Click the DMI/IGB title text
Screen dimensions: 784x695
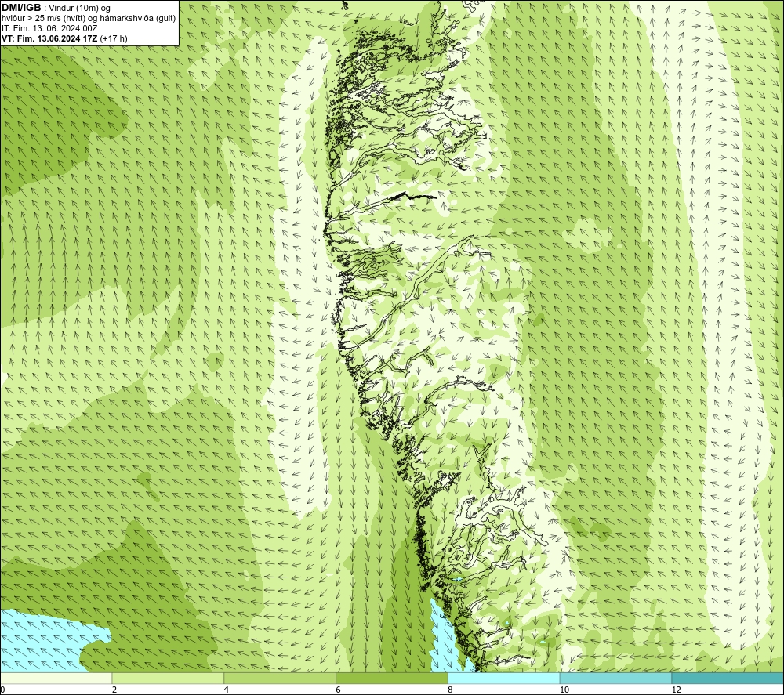click(21, 8)
